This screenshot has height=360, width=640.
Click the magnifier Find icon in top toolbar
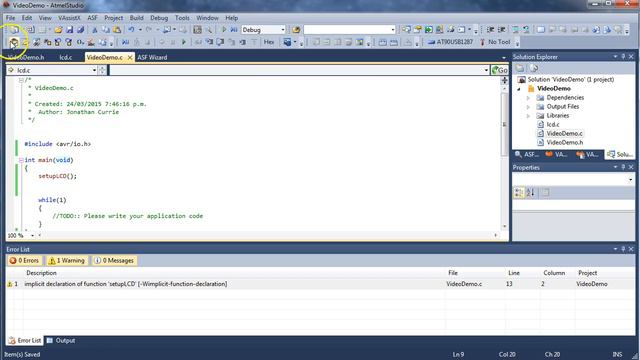coord(209,30)
